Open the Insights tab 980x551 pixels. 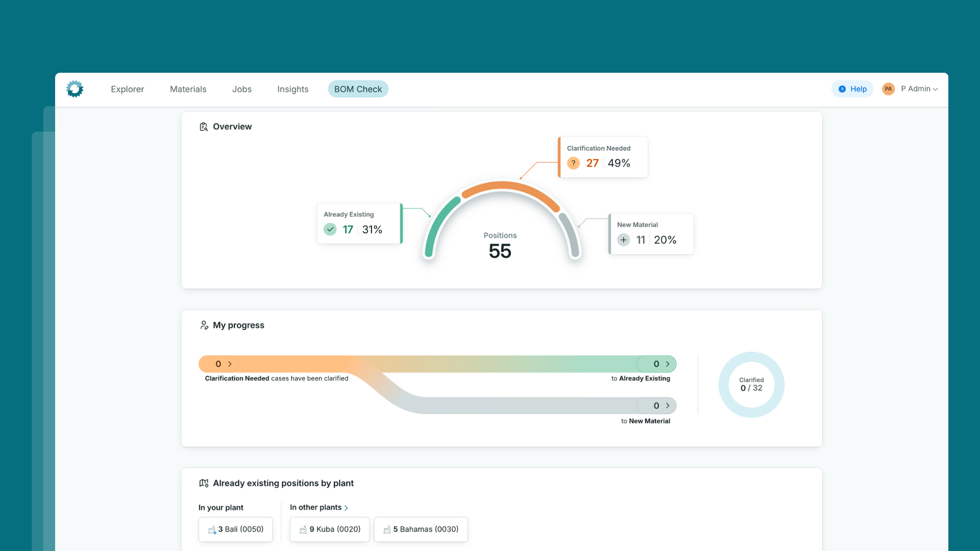tap(292, 89)
